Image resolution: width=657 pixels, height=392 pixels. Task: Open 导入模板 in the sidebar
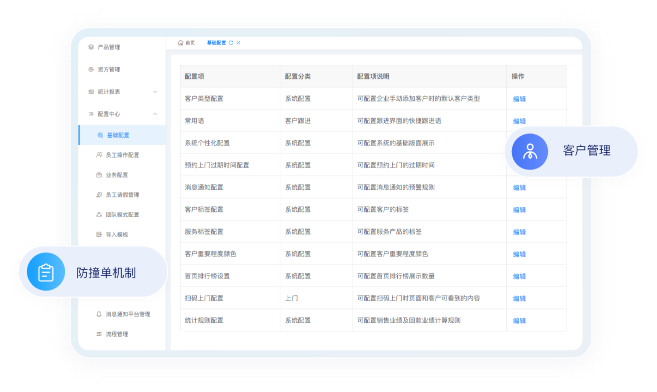[116, 235]
